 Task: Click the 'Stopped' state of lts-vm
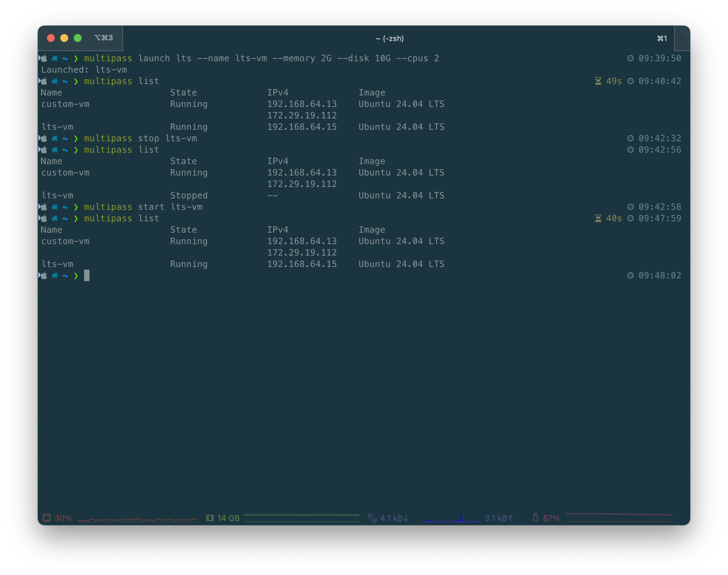point(189,196)
